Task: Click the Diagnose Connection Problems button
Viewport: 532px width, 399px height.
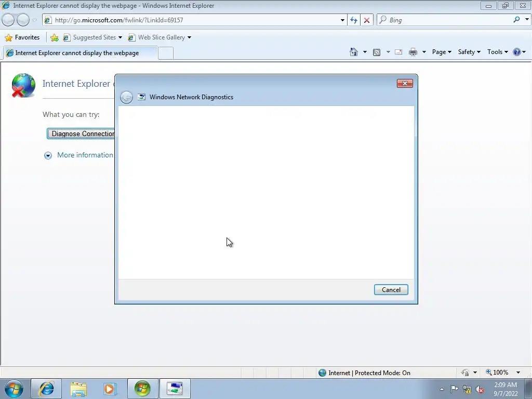Action: pos(81,134)
